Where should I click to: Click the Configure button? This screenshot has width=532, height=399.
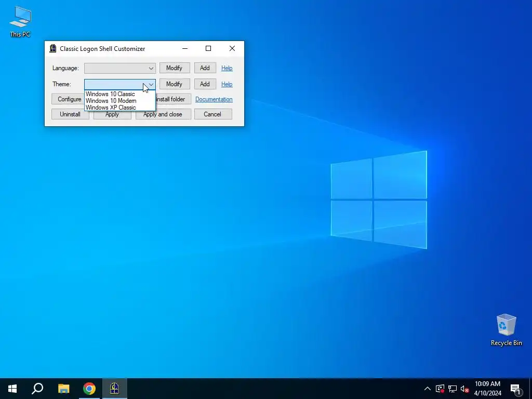68,99
